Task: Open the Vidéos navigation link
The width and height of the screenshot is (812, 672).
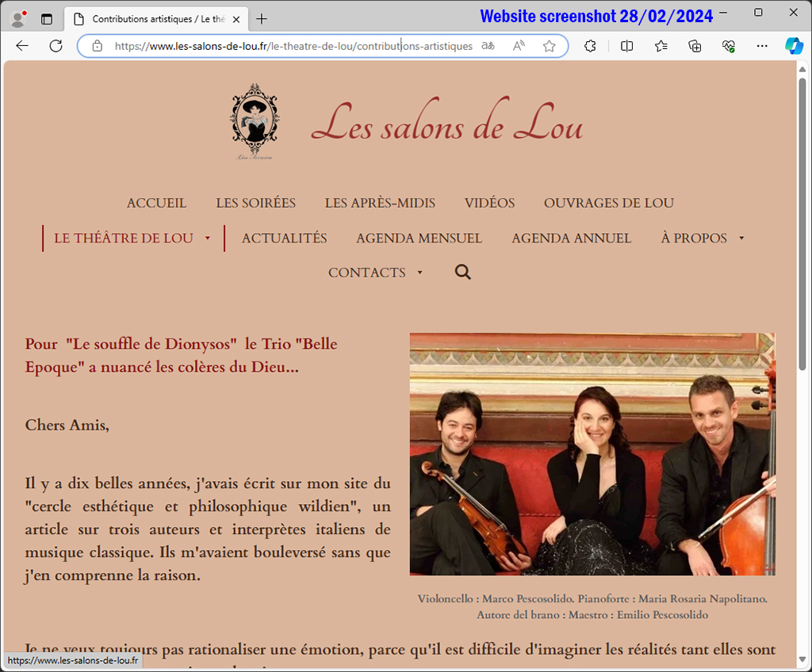Action: point(489,203)
